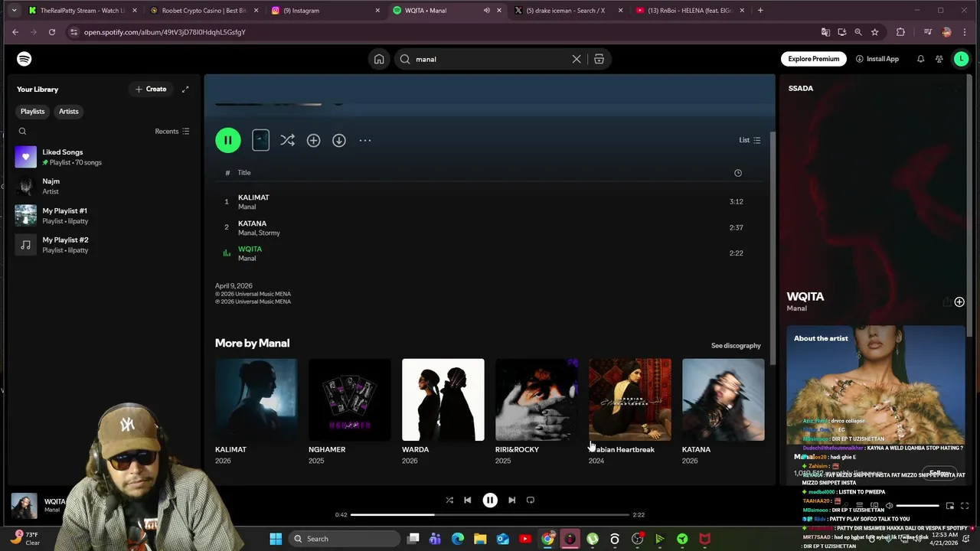Open the Create menu in library

click(x=151, y=90)
